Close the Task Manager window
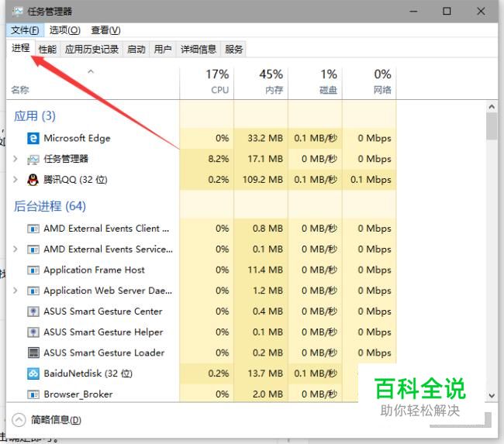Screen dimensions: 504x444 (x=481, y=12)
